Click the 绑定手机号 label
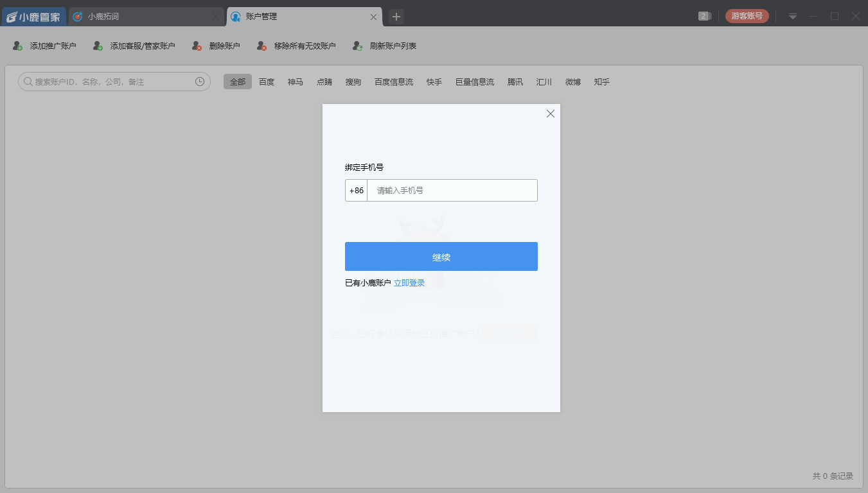 point(364,168)
